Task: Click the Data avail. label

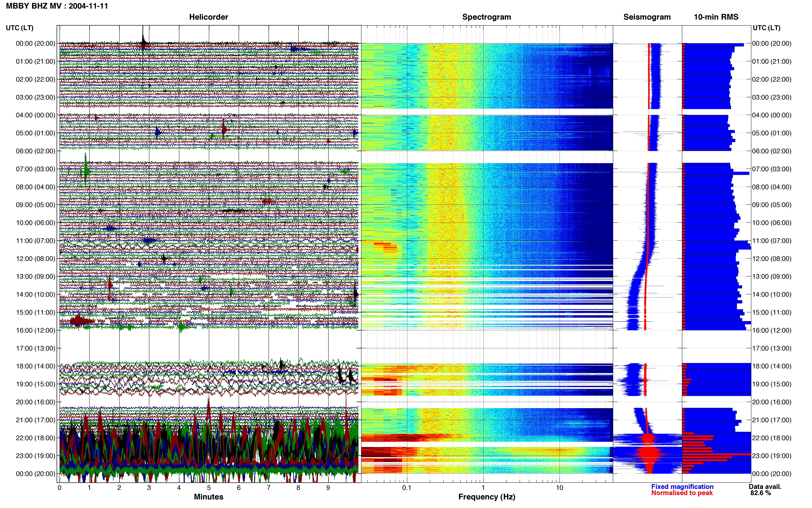Action: [x=765, y=486]
